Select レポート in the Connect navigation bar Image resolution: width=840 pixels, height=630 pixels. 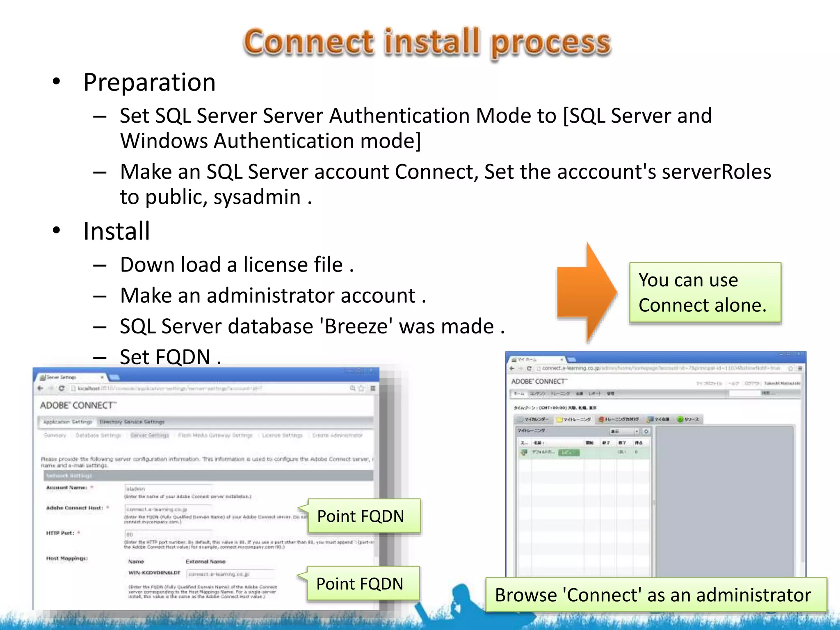coord(595,394)
